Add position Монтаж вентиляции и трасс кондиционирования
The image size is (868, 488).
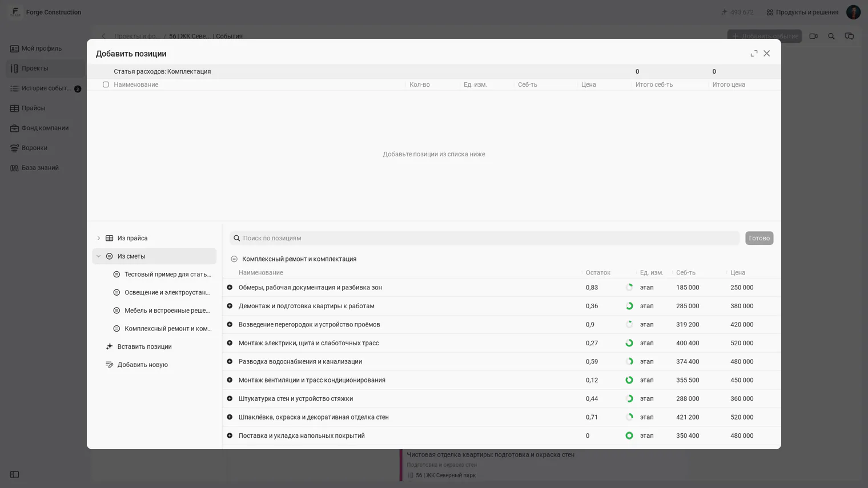(230, 380)
